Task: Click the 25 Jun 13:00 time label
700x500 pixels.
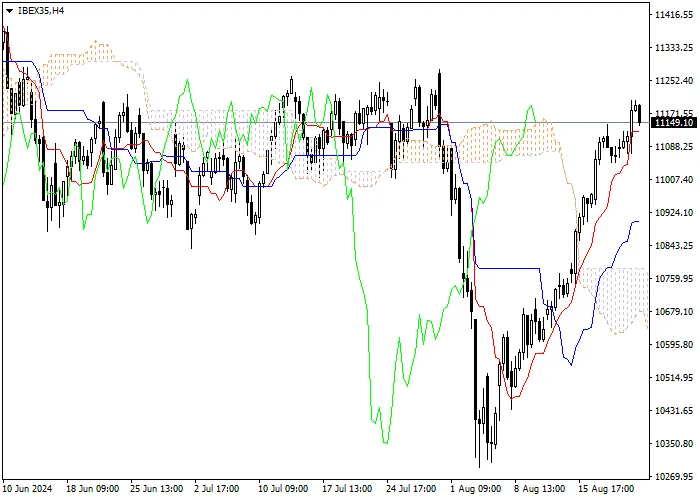Action: click(x=157, y=489)
